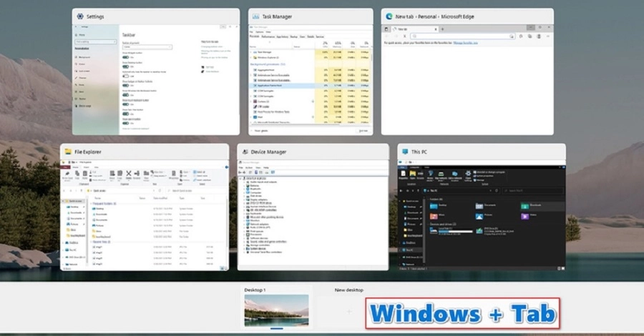The height and width of the screenshot is (336, 644).
Task: Click Find a setting search box in Settings
Action: tap(95, 41)
